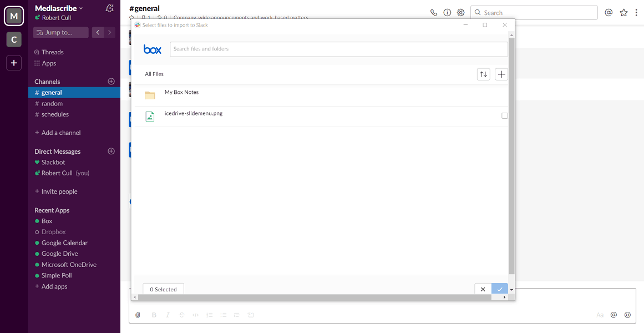The height and width of the screenshot is (333, 644).
Task: Click the icedrive-slidemenu.png image file icon
Action: click(x=150, y=117)
